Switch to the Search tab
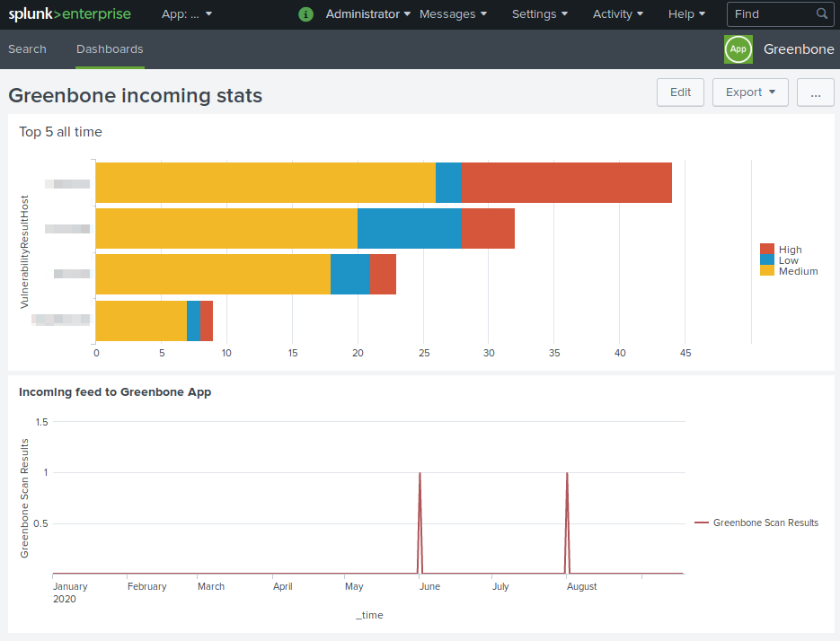840x641 pixels. (x=27, y=49)
